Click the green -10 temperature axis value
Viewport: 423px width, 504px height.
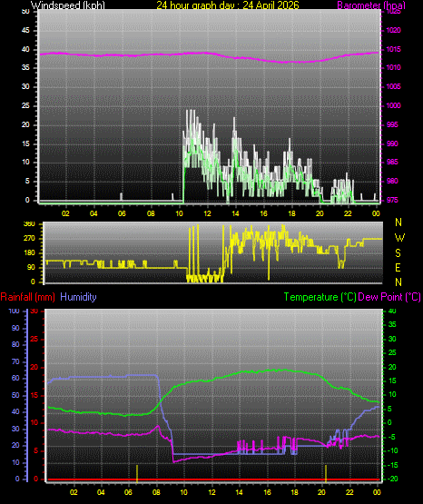tap(392, 450)
